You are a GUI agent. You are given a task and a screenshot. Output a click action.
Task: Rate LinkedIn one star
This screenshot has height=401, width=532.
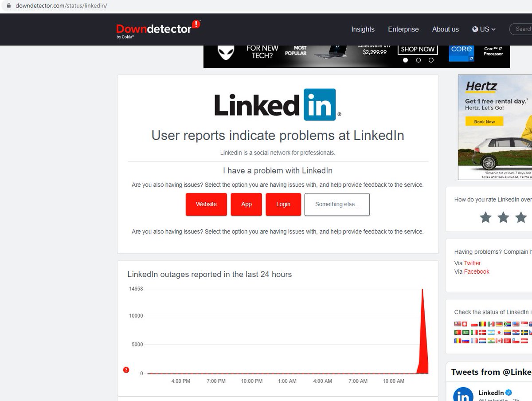tap(486, 217)
